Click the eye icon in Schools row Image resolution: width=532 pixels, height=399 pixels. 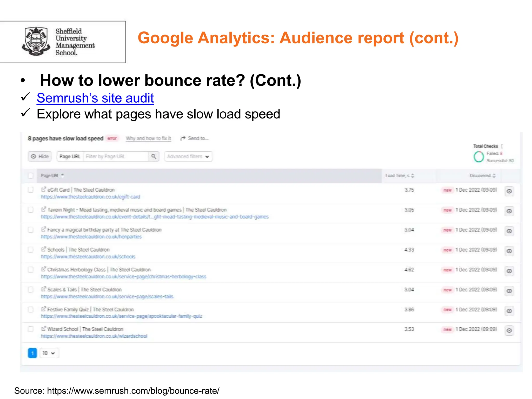[509, 251]
